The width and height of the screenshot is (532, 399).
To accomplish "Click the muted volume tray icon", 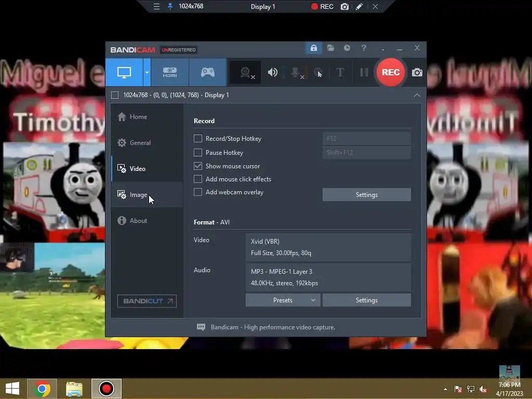I will (x=483, y=389).
